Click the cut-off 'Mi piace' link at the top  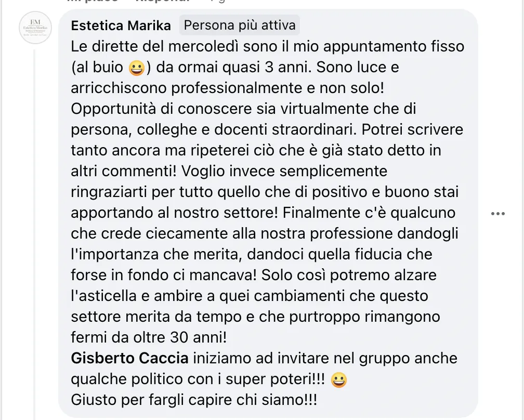93,1
